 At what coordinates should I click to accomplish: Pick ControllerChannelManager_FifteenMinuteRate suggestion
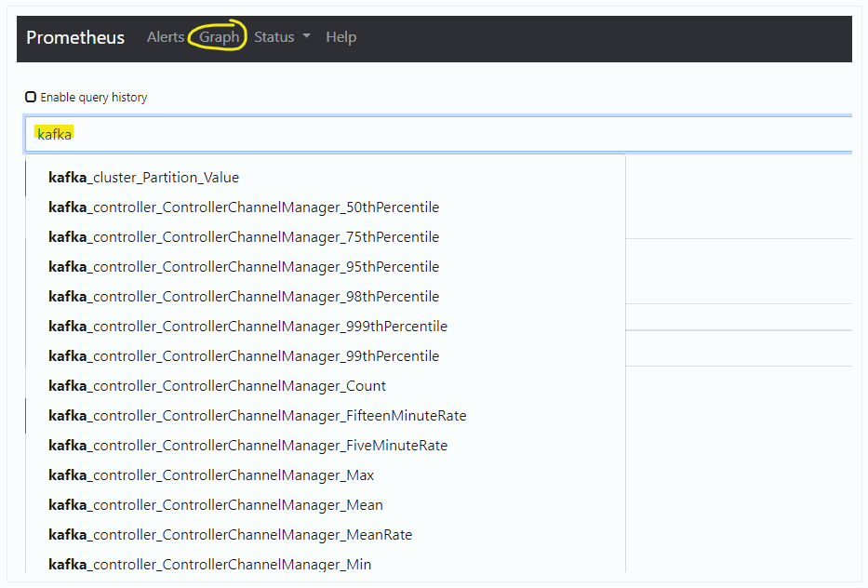click(326, 416)
